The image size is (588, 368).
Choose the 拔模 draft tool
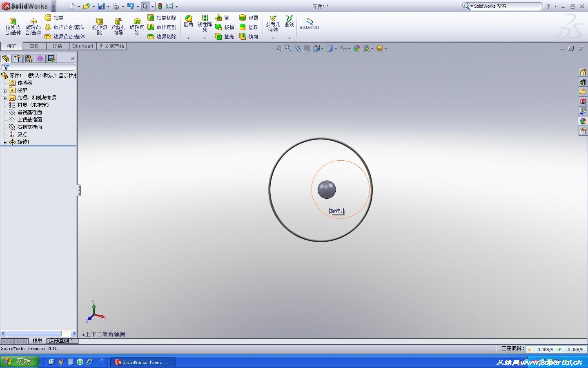click(x=225, y=27)
